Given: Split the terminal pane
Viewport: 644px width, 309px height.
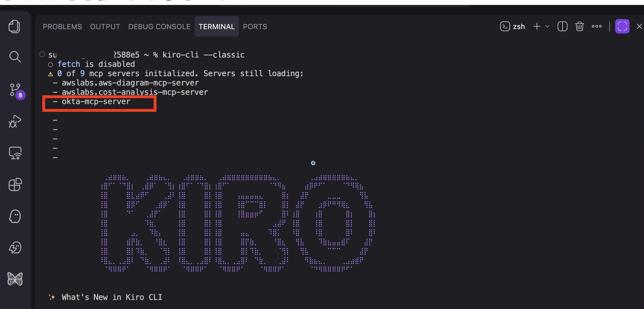Looking at the screenshot, I should (x=562, y=26).
